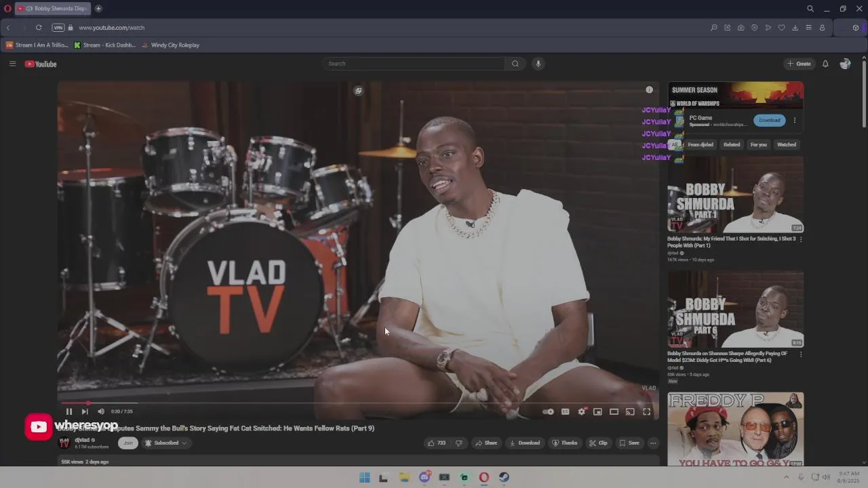Share this video

click(x=486, y=443)
